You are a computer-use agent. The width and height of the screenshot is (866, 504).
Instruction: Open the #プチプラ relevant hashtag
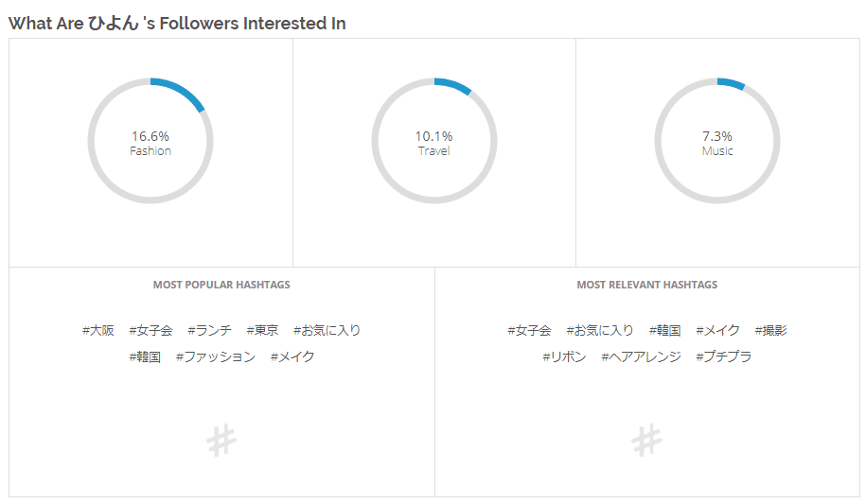[723, 357]
